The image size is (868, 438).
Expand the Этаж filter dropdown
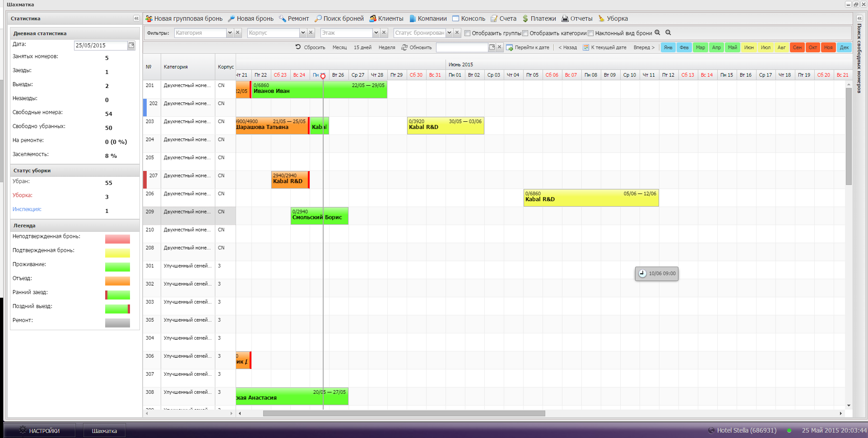[x=376, y=33]
